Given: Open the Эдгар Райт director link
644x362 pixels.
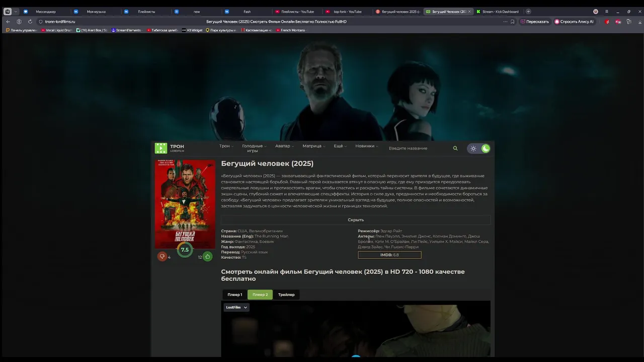Looking at the screenshot, I should click(x=391, y=231).
